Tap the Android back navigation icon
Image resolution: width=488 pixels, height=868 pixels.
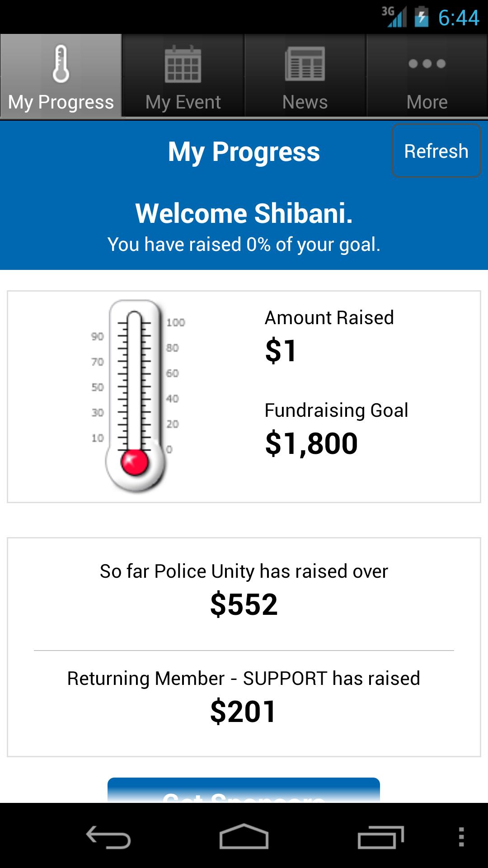click(x=108, y=837)
